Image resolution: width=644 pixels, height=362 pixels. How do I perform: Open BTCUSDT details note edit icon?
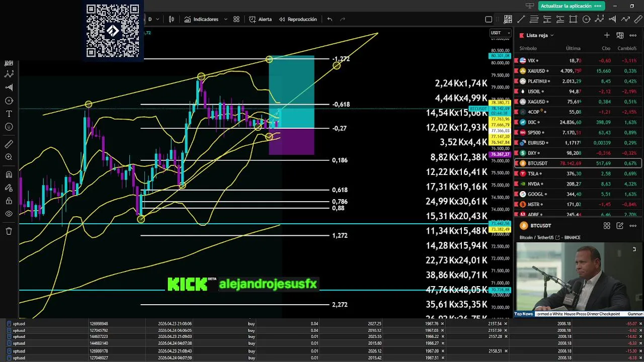tap(620, 226)
